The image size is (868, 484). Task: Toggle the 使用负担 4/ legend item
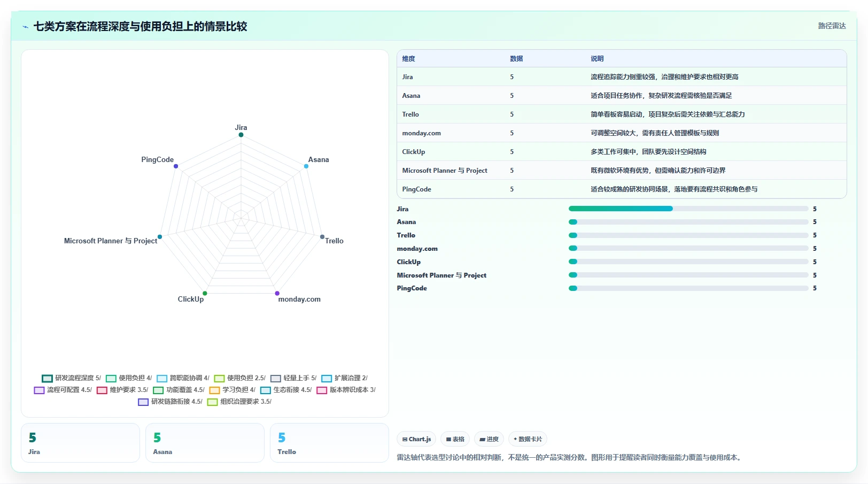pyautogui.click(x=129, y=378)
